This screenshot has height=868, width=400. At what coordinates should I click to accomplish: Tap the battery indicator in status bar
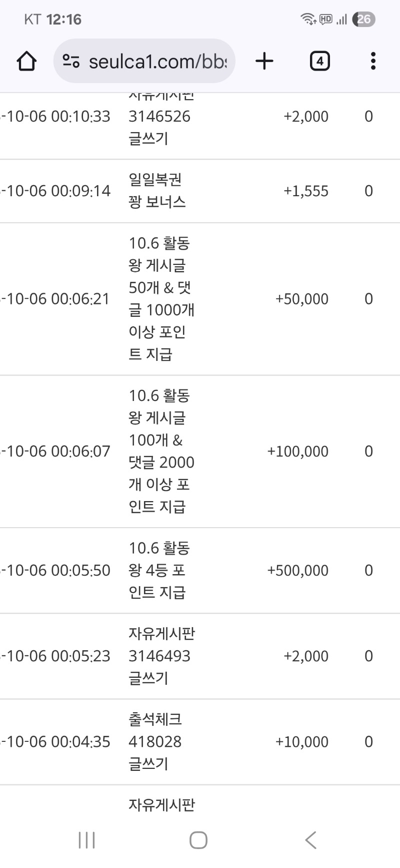(363, 20)
